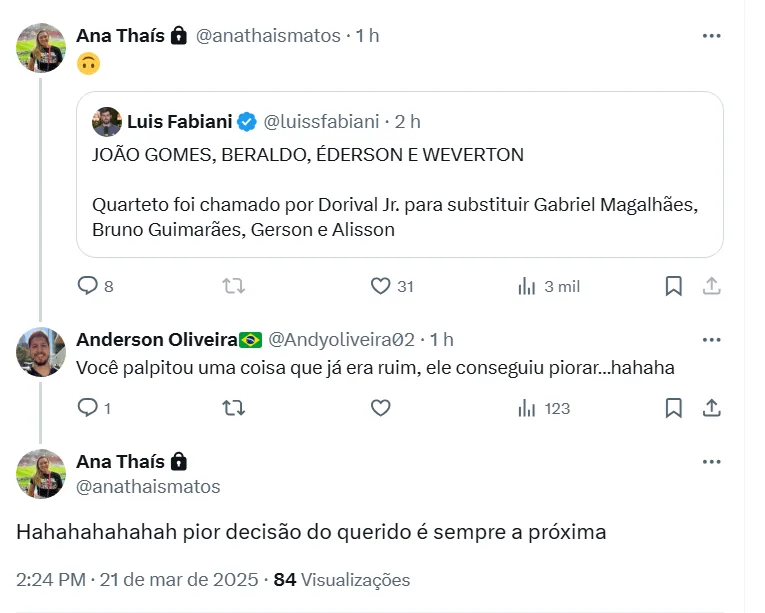Reply to Anderson Oliveira's comment
This screenshot has width=765, height=613.
pyautogui.click(x=88, y=408)
